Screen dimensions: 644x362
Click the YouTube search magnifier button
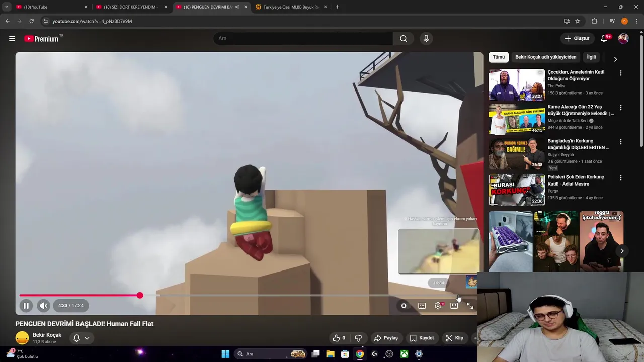point(404,39)
